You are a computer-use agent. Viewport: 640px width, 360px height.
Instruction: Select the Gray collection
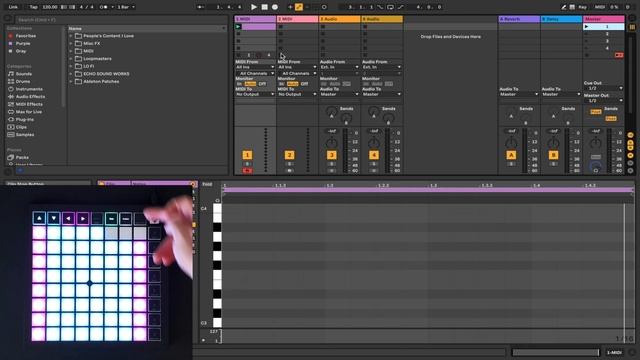click(21, 51)
